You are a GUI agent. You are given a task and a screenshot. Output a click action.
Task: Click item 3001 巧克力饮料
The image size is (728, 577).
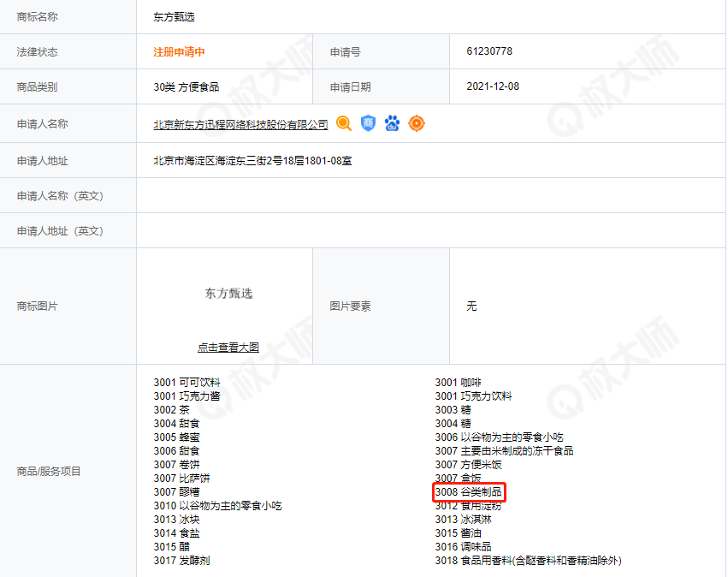pos(473,396)
